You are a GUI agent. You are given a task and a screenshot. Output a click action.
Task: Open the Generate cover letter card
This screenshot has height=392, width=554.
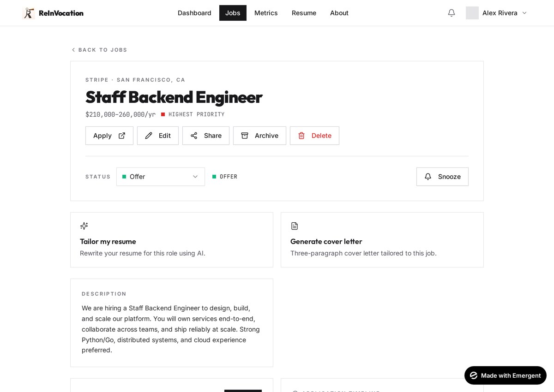click(382, 240)
